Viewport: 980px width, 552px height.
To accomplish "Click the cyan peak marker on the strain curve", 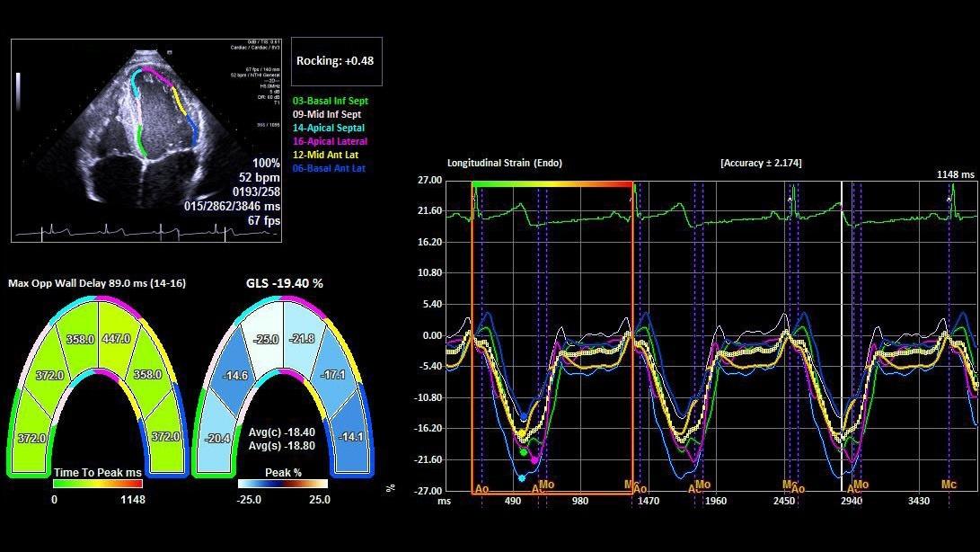I will pos(522,478).
